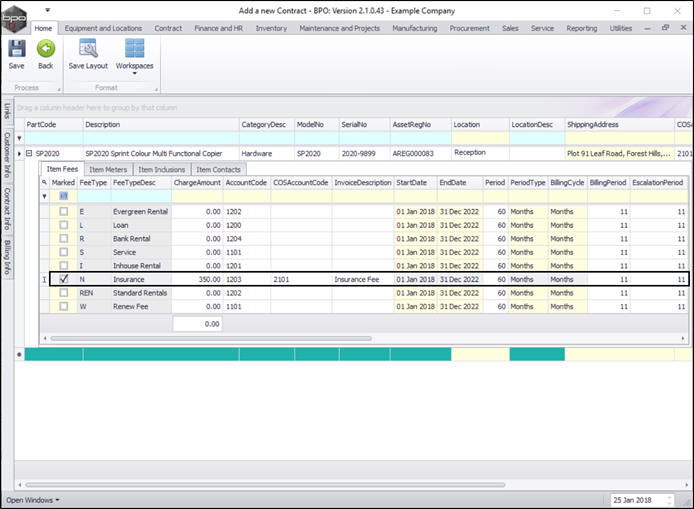This screenshot has height=509, width=694.
Task: Open the Finance and HR ribbon tab
Action: (x=220, y=29)
